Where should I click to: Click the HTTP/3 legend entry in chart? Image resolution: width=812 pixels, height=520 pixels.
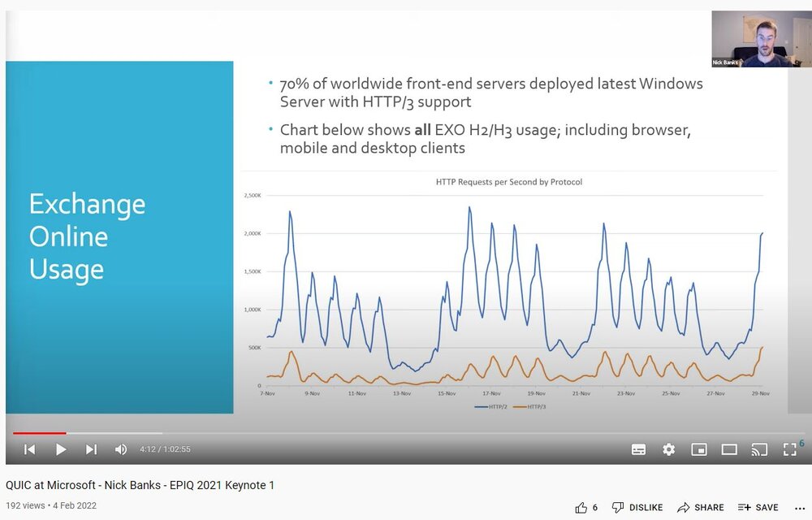529,406
